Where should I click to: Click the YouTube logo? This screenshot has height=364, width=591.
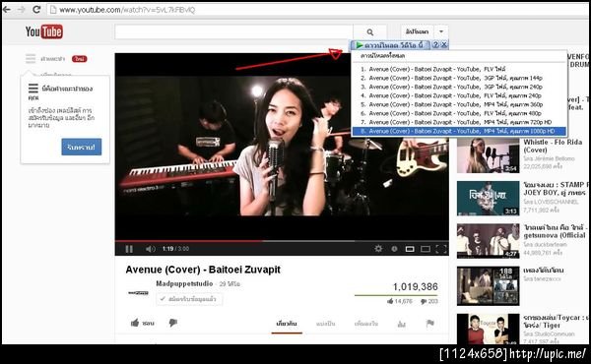43,31
